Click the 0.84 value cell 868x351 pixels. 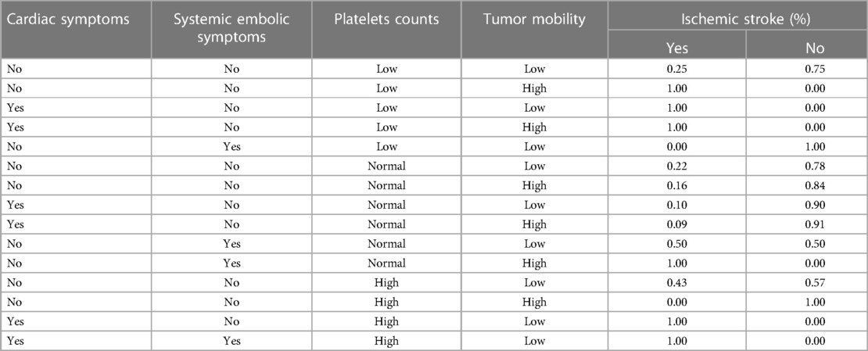[815, 185]
